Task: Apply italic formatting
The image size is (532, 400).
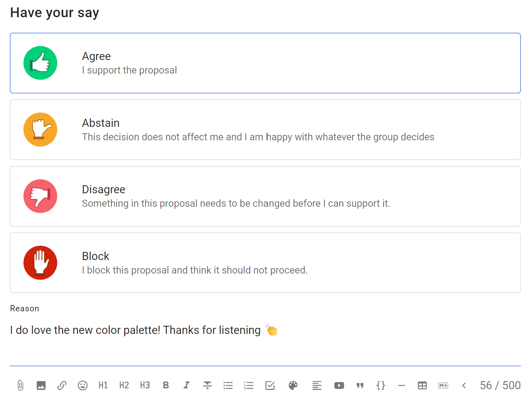Action: click(x=186, y=385)
